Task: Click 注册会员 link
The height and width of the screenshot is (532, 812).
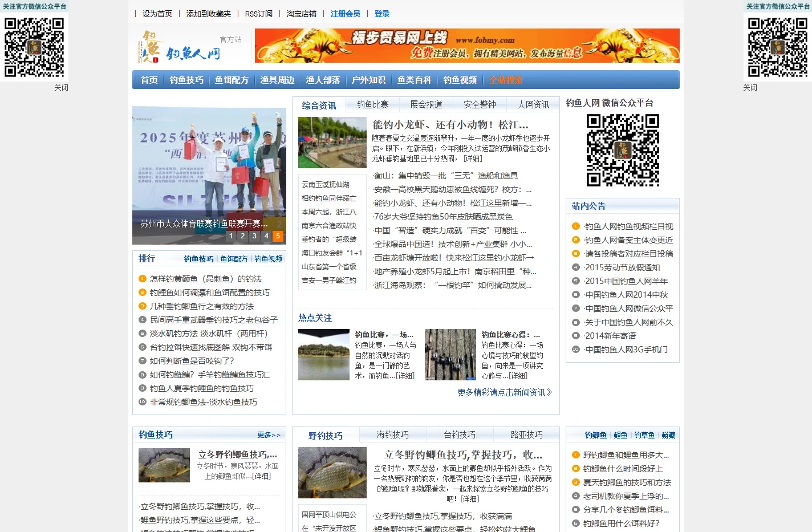Action: (x=346, y=14)
